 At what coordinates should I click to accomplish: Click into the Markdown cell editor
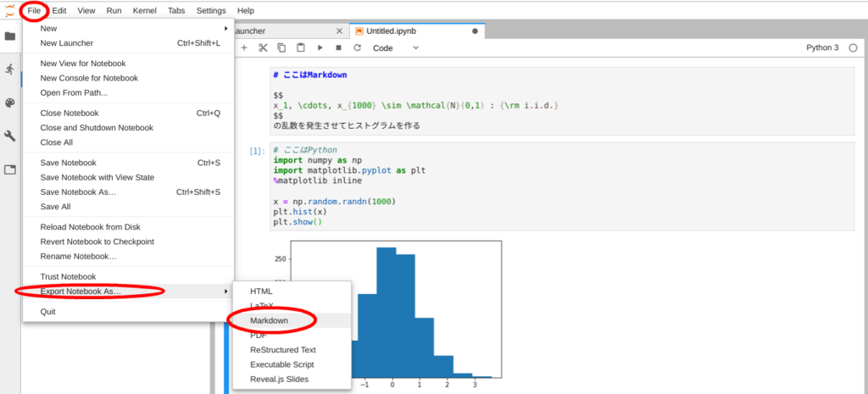pyautogui.click(x=562, y=101)
